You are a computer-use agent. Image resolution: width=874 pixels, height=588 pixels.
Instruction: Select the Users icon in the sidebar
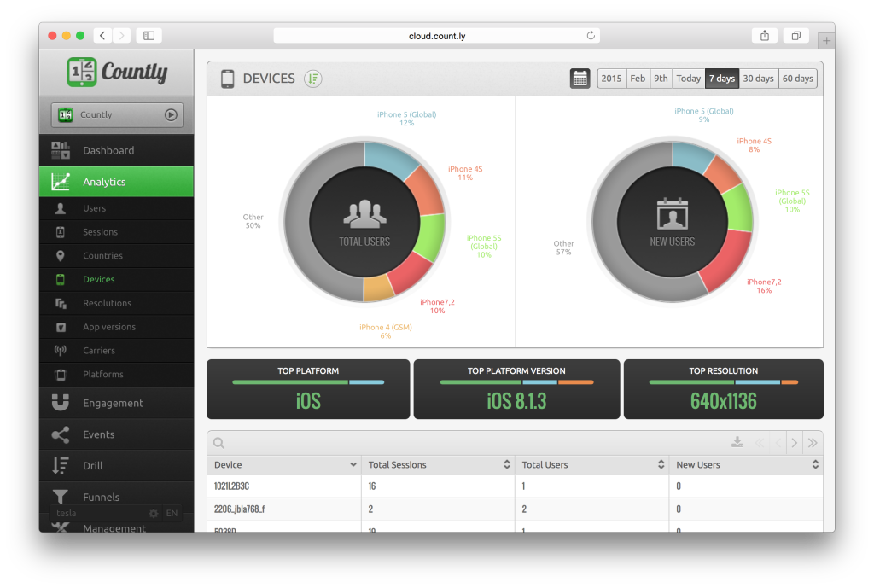(62, 208)
